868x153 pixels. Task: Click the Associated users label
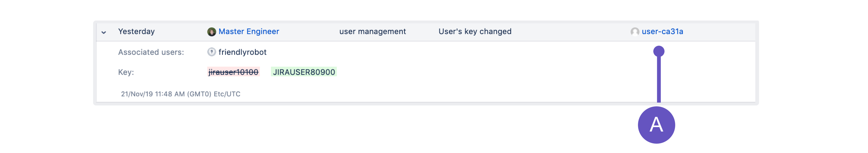(151, 52)
